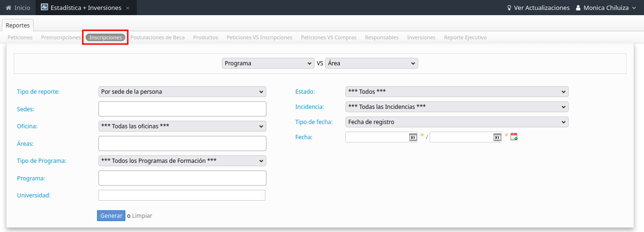Select the Postulaciones de Beca tab

click(x=158, y=37)
